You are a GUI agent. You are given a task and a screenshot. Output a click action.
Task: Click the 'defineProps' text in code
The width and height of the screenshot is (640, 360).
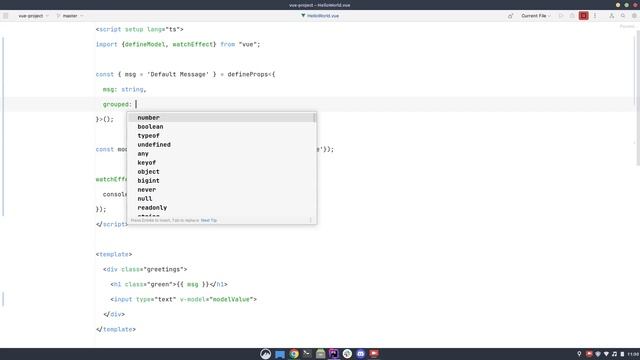[x=247, y=74]
